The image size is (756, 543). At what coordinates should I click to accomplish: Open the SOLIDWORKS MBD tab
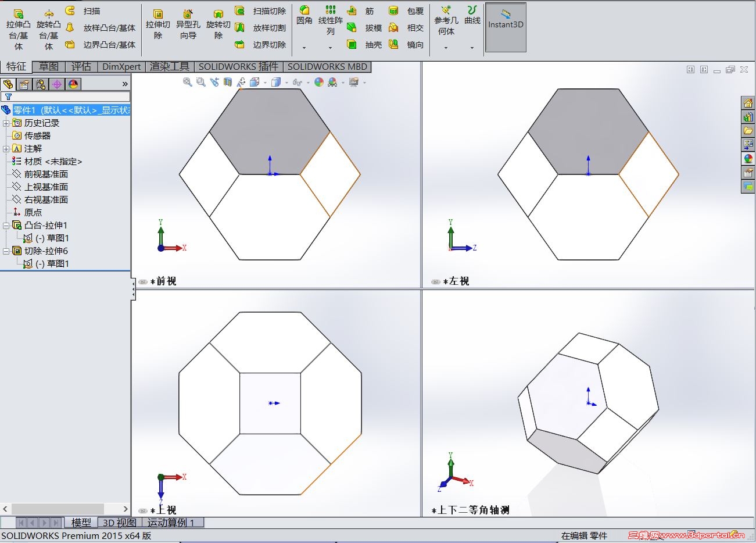[327, 67]
